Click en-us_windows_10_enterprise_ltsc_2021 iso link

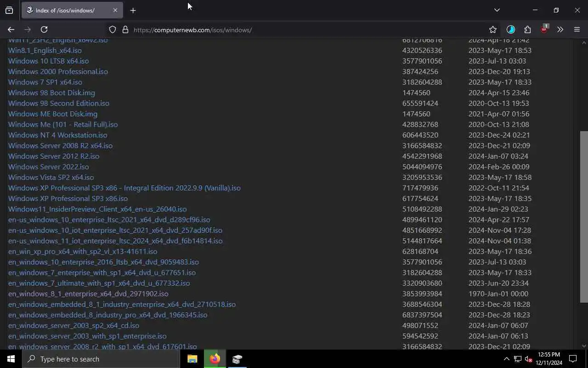(x=109, y=219)
